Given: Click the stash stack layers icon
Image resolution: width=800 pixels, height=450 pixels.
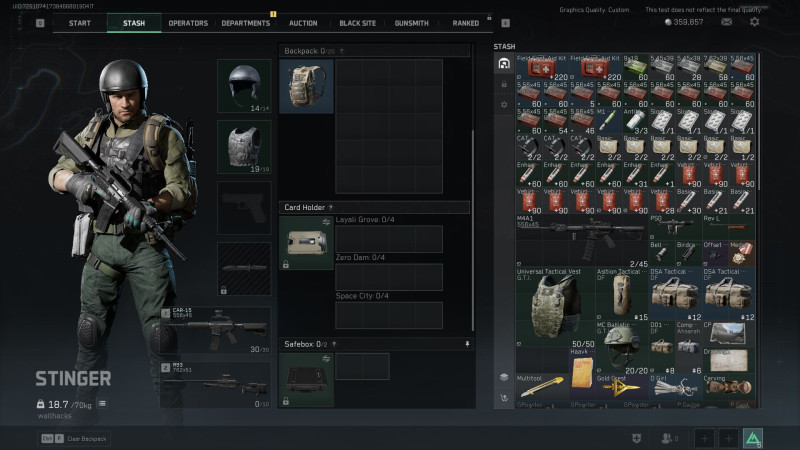Looking at the screenshot, I should pyautogui.click(x=504, y=377).
